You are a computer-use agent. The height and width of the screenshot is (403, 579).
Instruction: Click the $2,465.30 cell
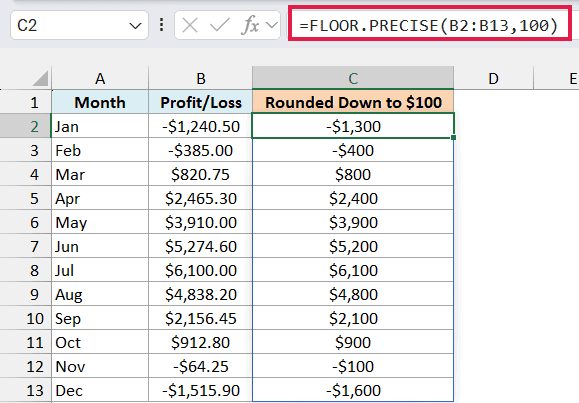(201, 198)
